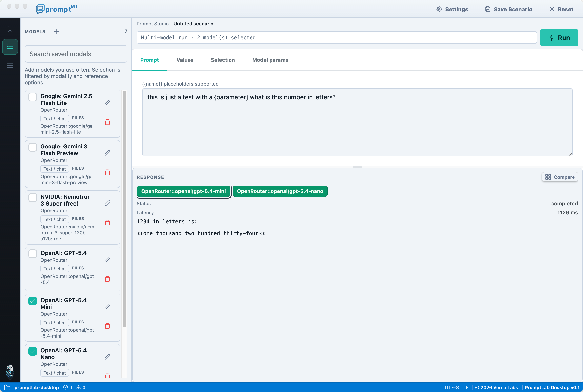
Task: Click the bird mascot avatar icon
Action: [10, 372]
